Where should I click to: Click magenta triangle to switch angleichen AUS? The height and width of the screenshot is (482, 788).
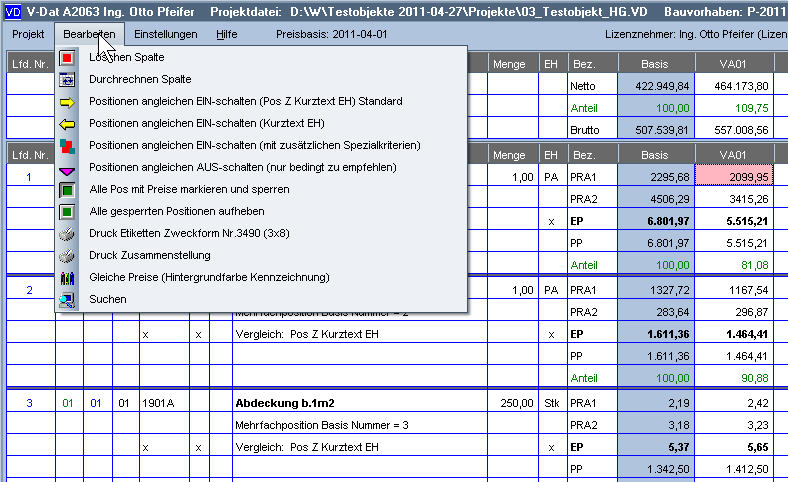click(68, 167)
